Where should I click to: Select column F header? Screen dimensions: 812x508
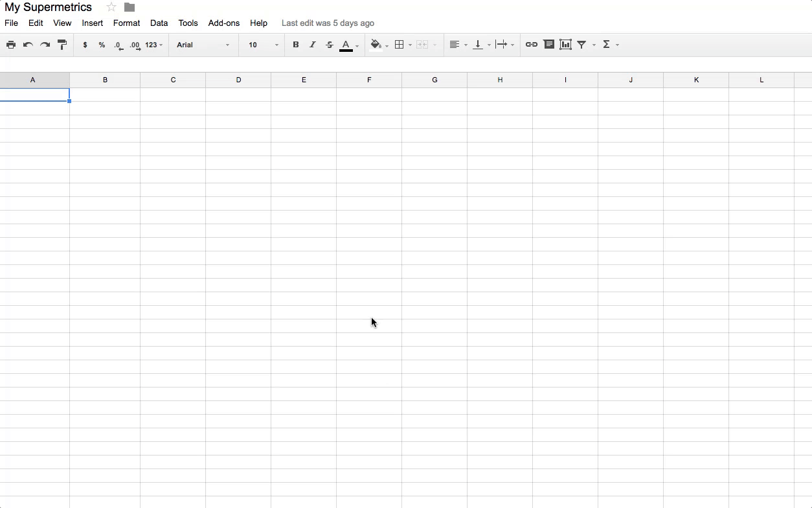[x=369, y=80]
